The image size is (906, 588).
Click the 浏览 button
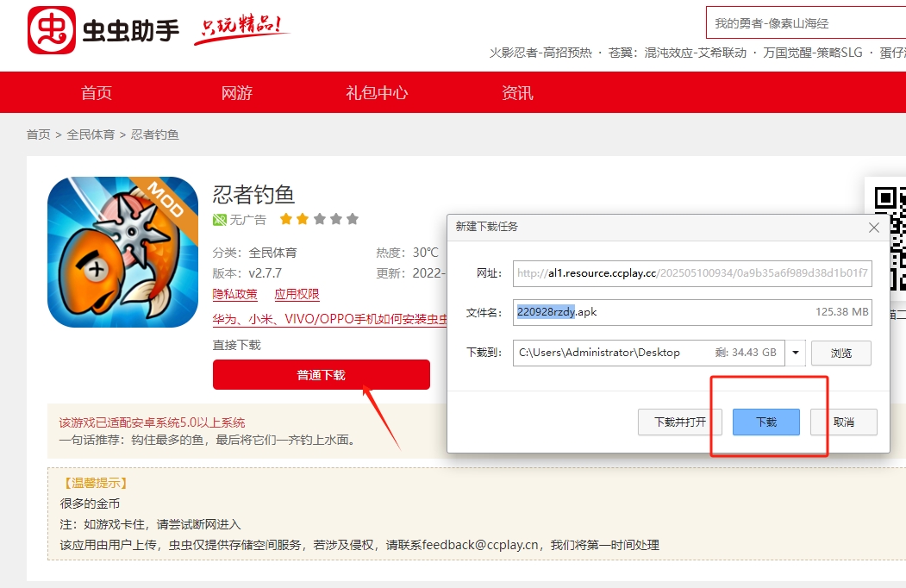(x=841, y=353)
